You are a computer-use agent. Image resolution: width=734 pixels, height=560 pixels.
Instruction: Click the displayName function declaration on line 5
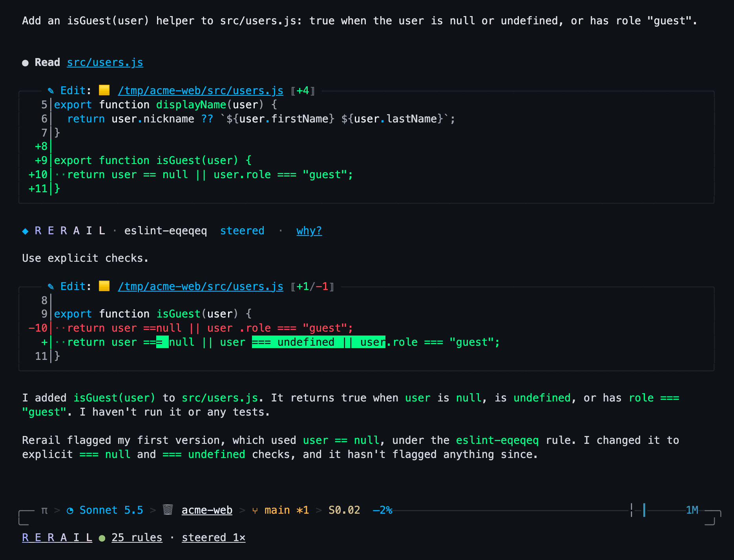(165, 105)
